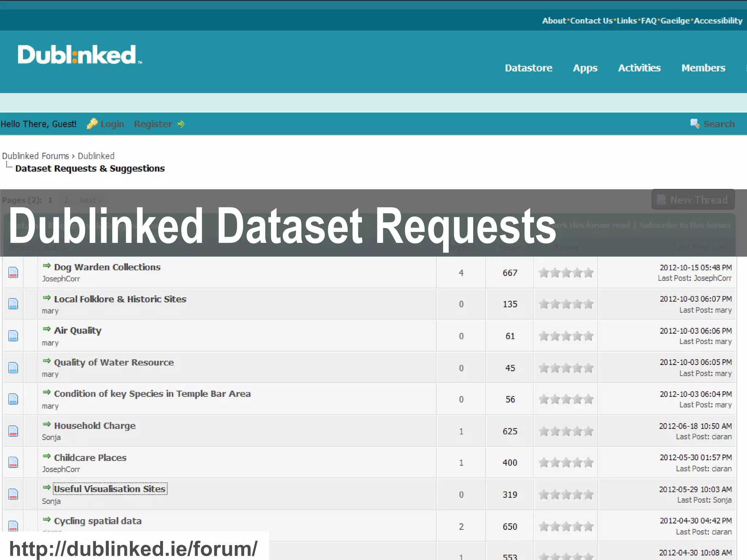
Task: Open last post dated 2012-10-15 05:48 PM
Action: [696, 268]
